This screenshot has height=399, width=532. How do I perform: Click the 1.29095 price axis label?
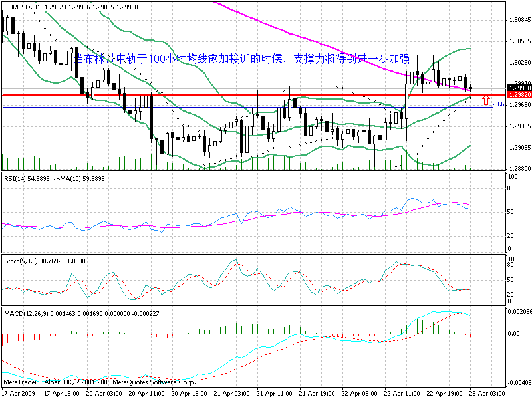[520, 148]
